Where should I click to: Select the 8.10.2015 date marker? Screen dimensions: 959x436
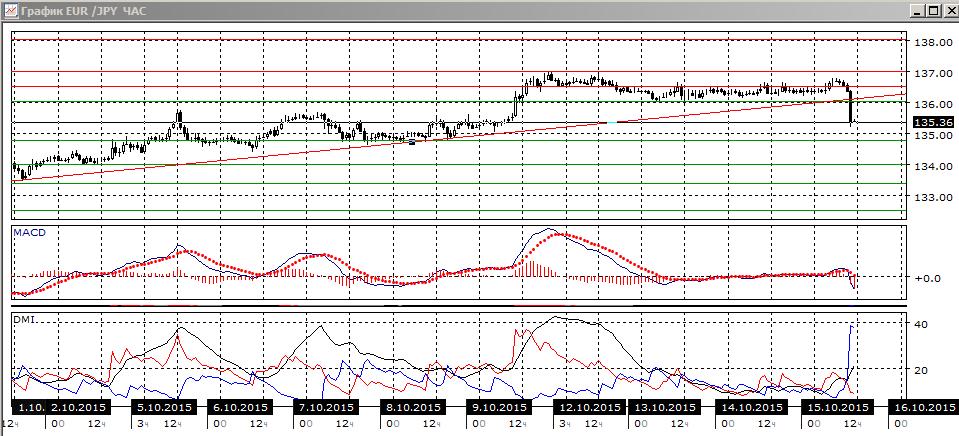[x=411, y=407]
